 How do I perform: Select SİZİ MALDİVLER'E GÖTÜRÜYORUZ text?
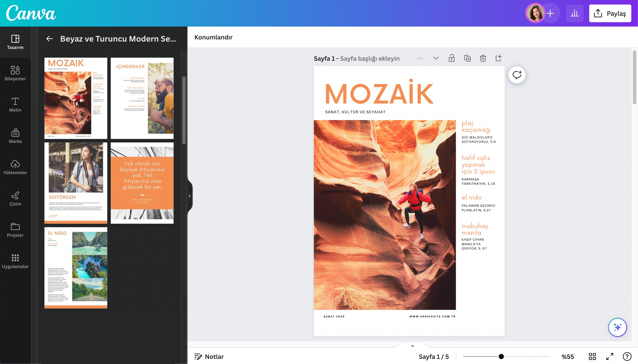pyautogui.click(x=479, y=140)
